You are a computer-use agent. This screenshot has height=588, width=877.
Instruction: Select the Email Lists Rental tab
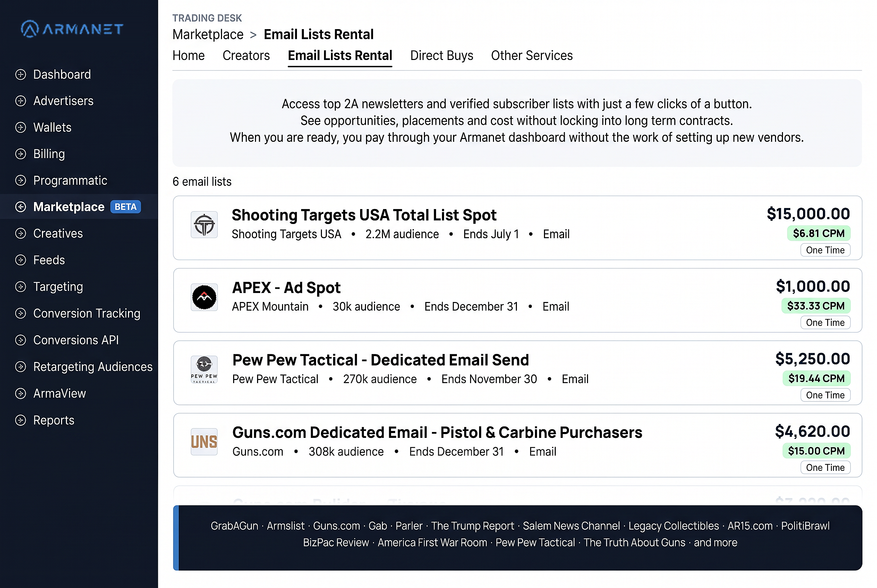[x=340, y=55]
